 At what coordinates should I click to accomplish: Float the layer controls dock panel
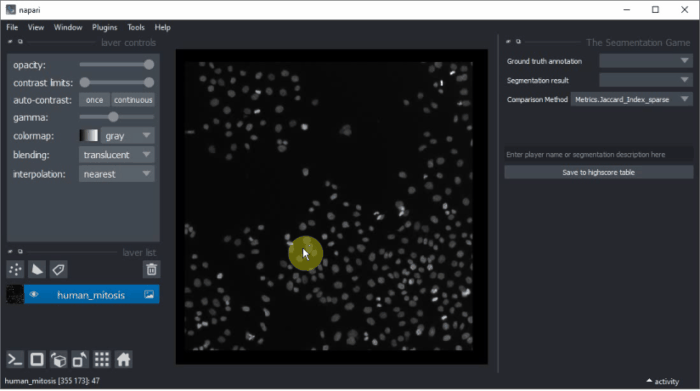[20, 42]
